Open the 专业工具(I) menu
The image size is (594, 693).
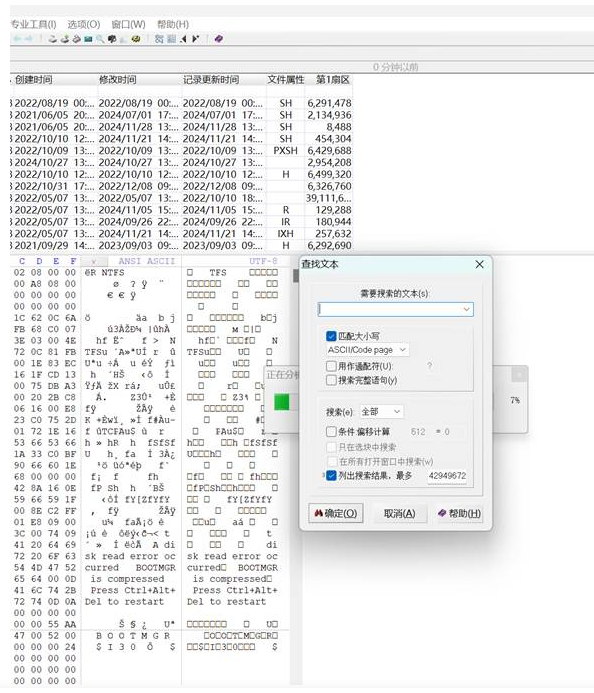34,24
